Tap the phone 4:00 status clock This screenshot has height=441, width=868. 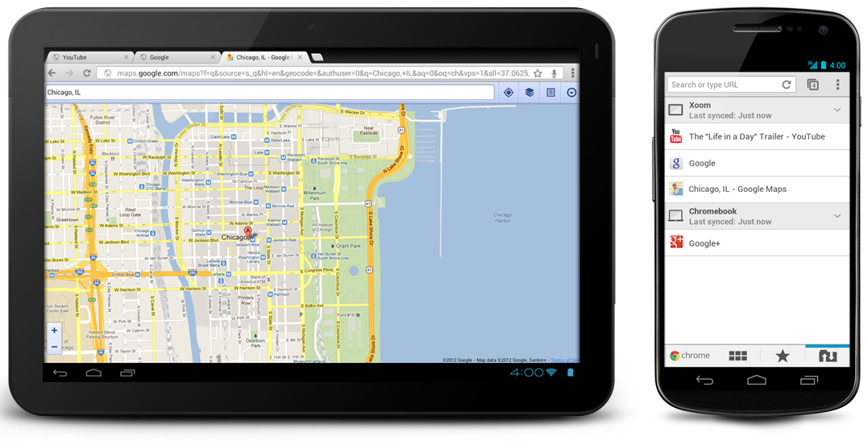tap(837, 64)
